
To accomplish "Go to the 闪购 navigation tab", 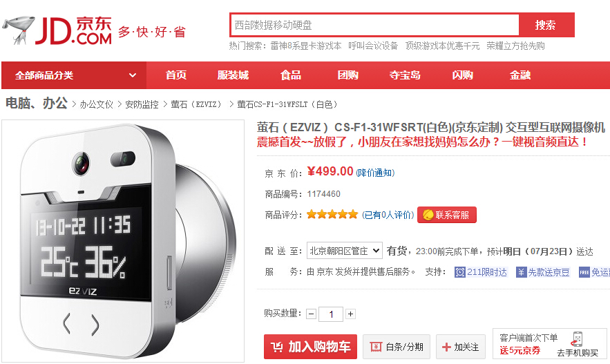I will [462, 75].
